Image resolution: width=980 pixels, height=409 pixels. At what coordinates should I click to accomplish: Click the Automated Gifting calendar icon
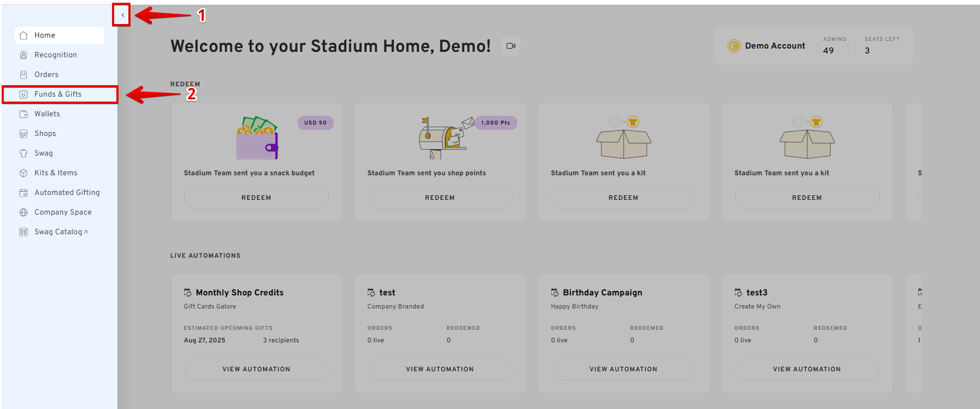click(x=23, y=193)
